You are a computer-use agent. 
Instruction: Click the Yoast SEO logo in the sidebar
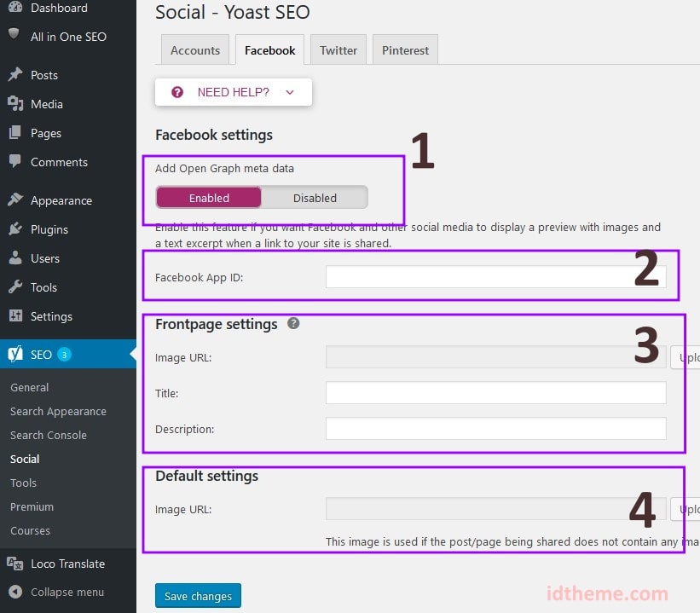pyautogui.click(x=14, y=353)
